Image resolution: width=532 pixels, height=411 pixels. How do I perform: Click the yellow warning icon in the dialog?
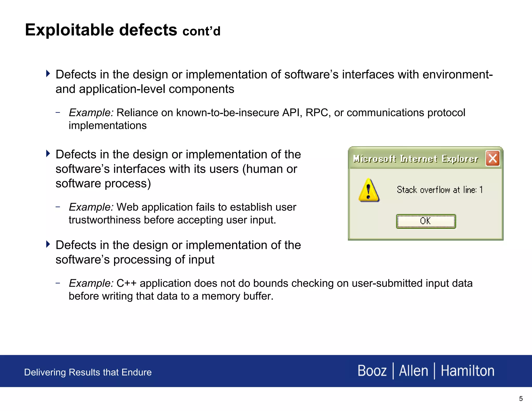pyautogui.click(x=369, y=190)
